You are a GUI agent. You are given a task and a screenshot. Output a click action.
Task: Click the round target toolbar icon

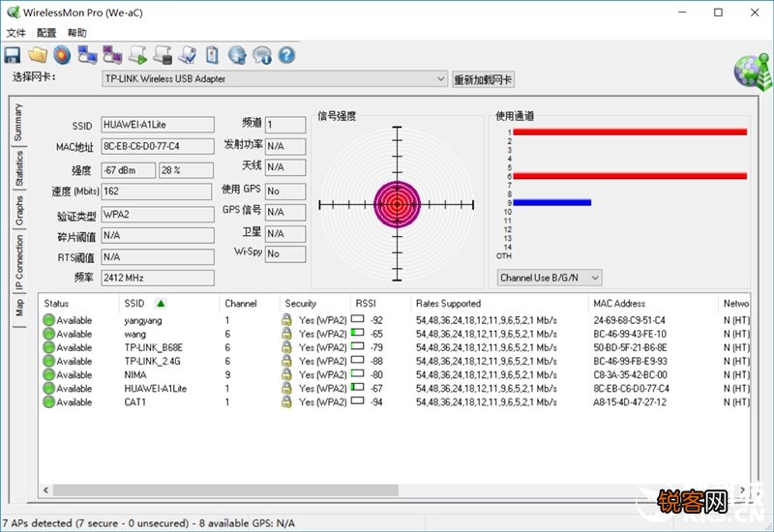pos(62,55)
